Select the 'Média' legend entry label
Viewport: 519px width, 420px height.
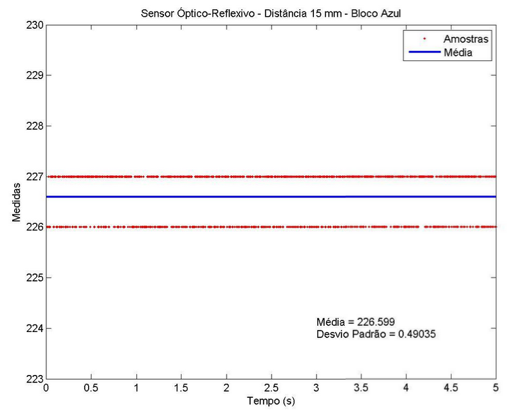click(458, 52)
